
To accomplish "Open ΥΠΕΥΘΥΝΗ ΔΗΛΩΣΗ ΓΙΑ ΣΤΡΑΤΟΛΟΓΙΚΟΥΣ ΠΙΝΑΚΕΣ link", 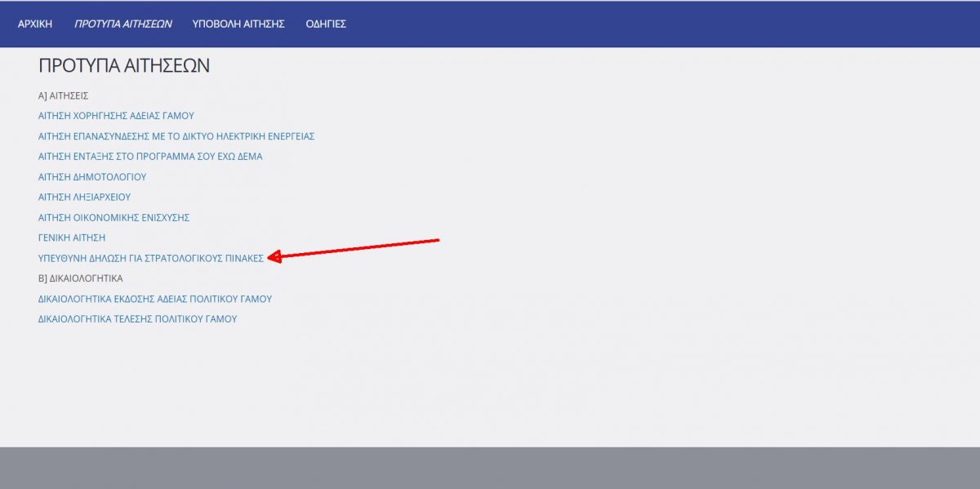I will pyautogui.click(x=151, y=258).
